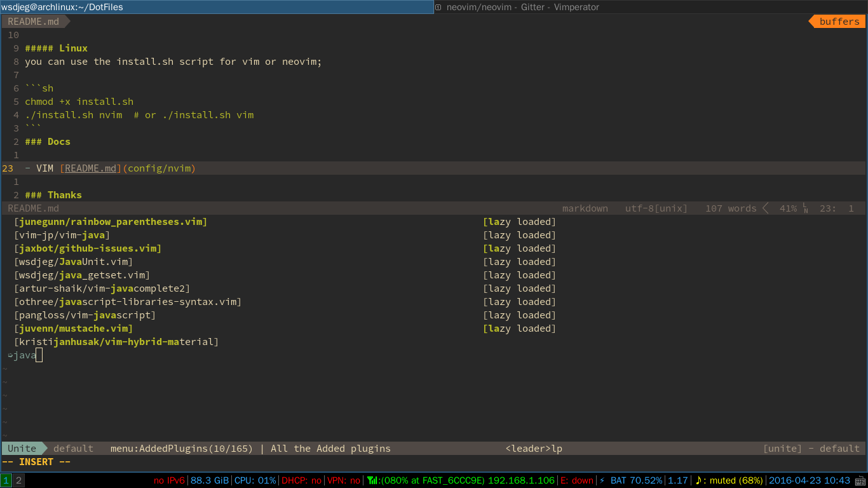Click the README.md link text in line 23
The image size is (868, 488).
point(91,168)
